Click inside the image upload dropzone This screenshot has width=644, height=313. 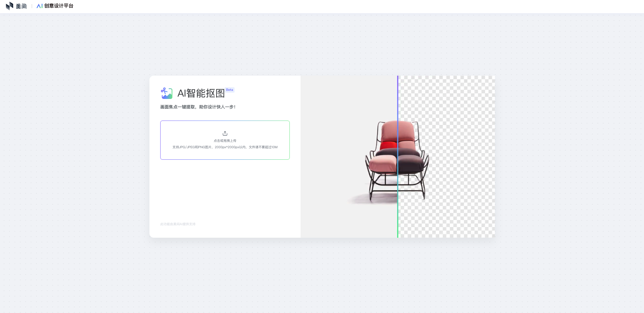225,140
